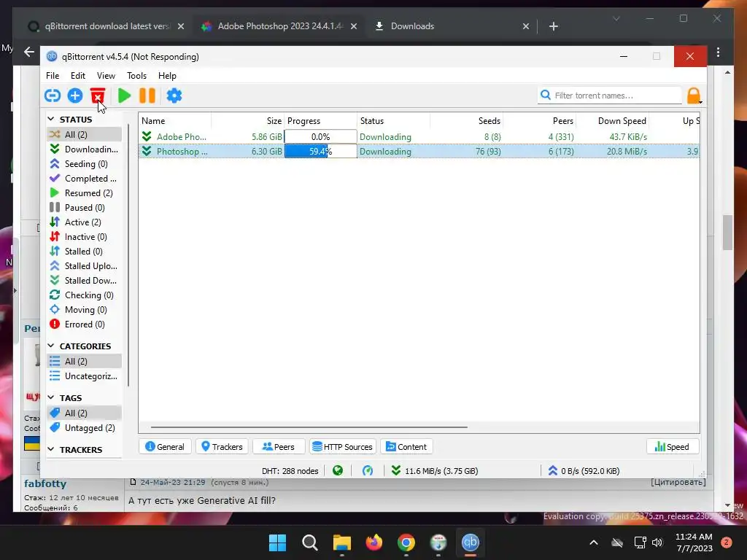747x560 pixels.
Task: Click the download speed 11.6 MiB/s status
Action: click(435, 471)
